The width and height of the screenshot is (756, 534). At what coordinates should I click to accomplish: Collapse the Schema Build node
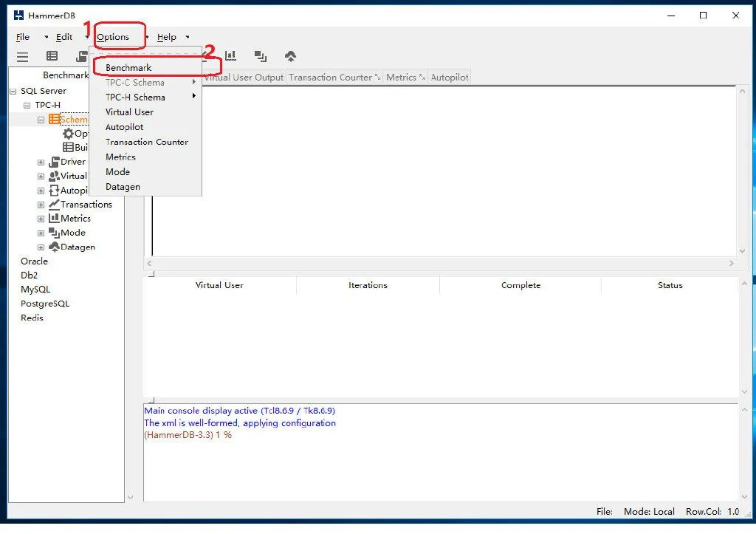[41, 120]
